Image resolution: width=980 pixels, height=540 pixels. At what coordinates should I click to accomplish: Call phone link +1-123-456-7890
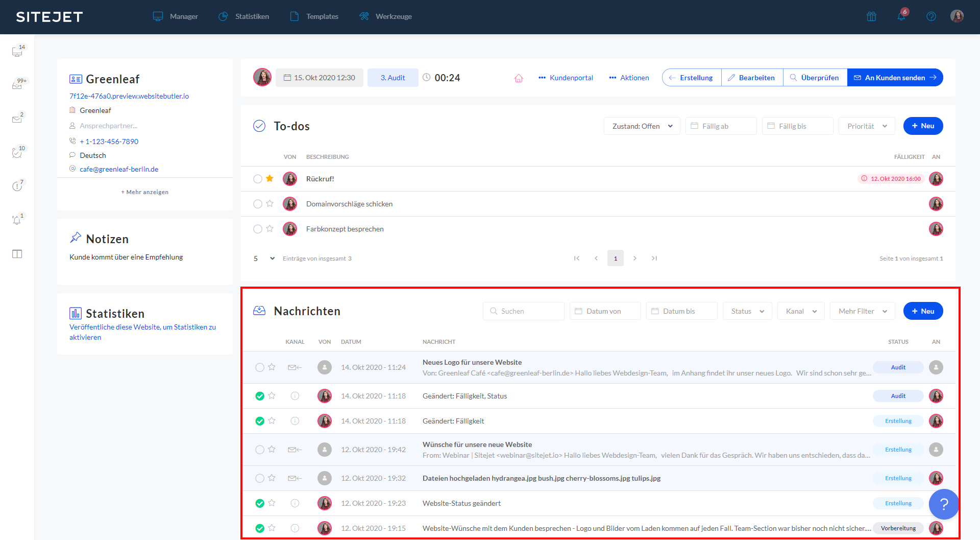coord(109,142)
